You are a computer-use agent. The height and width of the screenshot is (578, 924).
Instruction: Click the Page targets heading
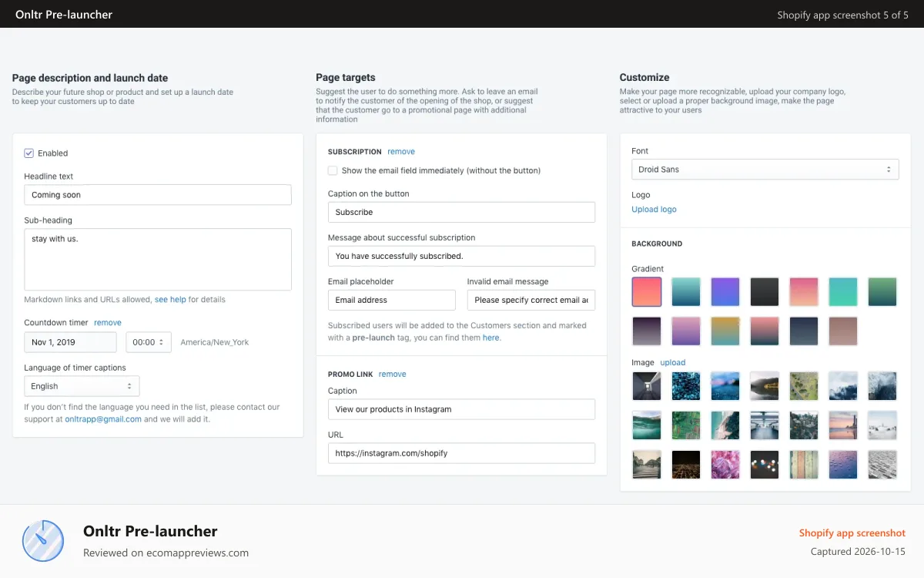pos(346,78)
